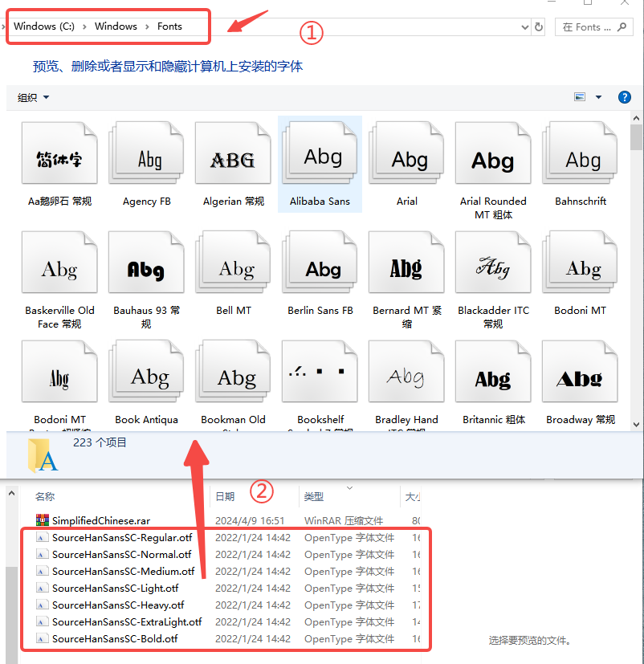This screenshot has width=644, height=664.
Task: Select the Baskerville Old Face font icon
Action: click(x=59, y=262)
